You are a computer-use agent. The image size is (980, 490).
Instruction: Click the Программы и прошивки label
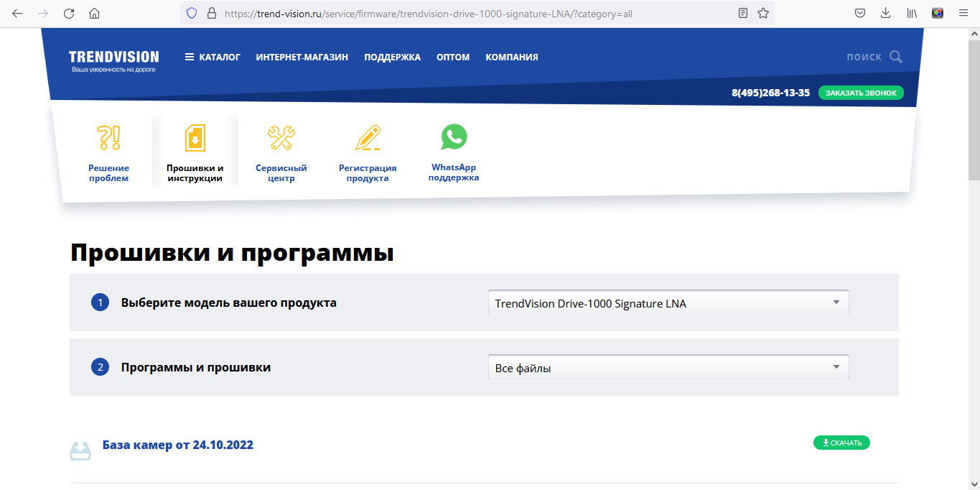tap(196, 367)
